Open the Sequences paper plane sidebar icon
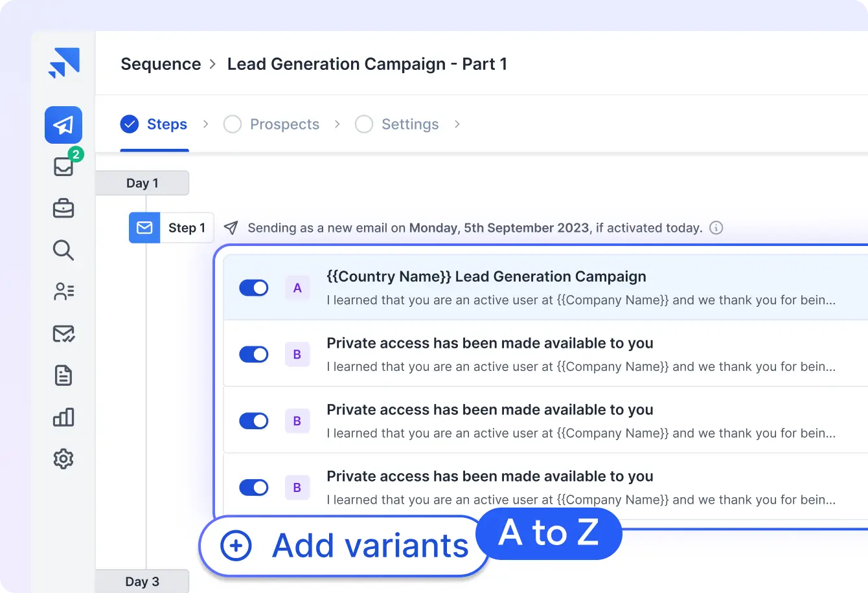The height and width of the screenshot is (593, 868). pos(63,125)
